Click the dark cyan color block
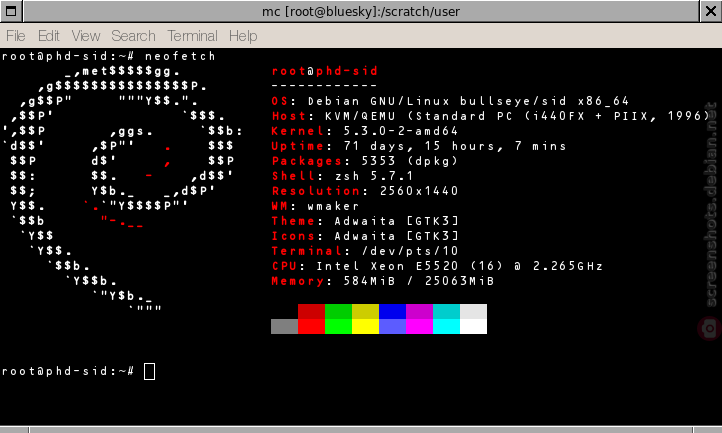This screenshot has width=722, height=433. pos(446,311)
